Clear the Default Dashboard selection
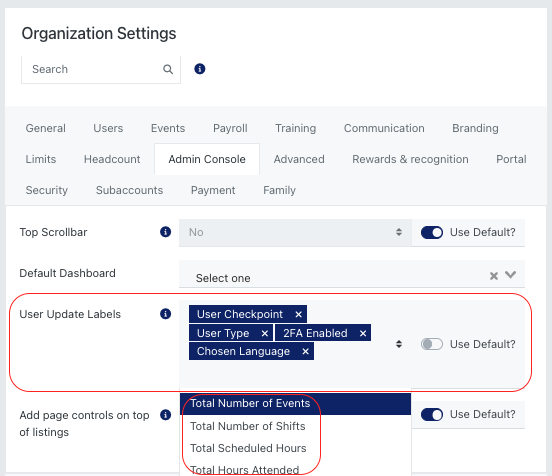The image size is (552, 476). pos(494,276)
